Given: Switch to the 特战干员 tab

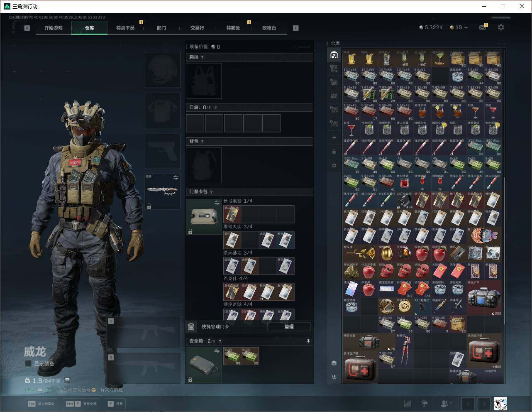Looking at the screenshot, I should [125, 28].
